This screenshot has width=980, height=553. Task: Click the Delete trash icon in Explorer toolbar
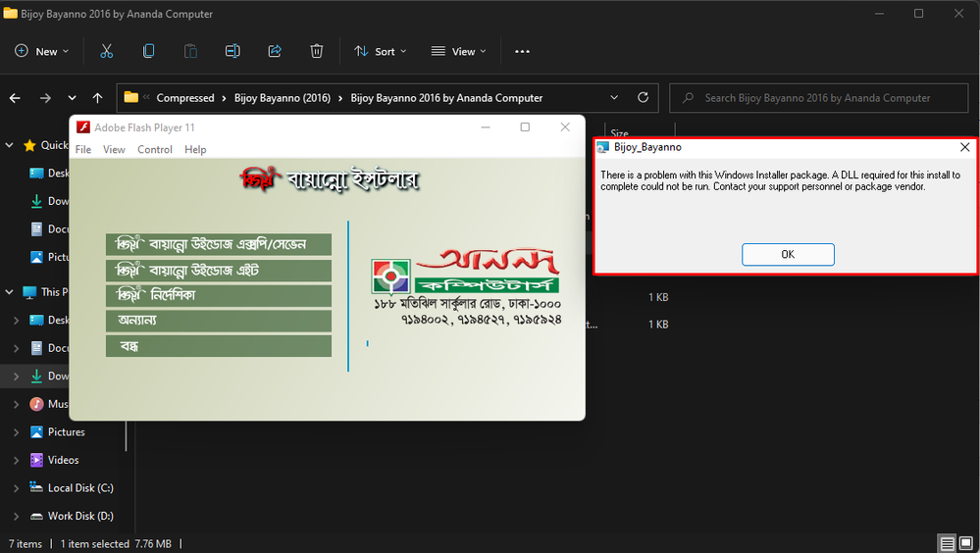[x=317, y=51]
